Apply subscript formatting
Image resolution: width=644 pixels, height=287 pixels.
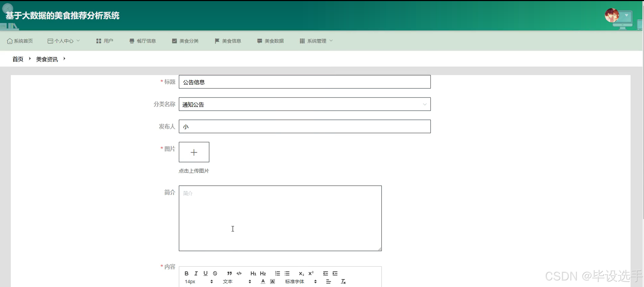point(301,273)
